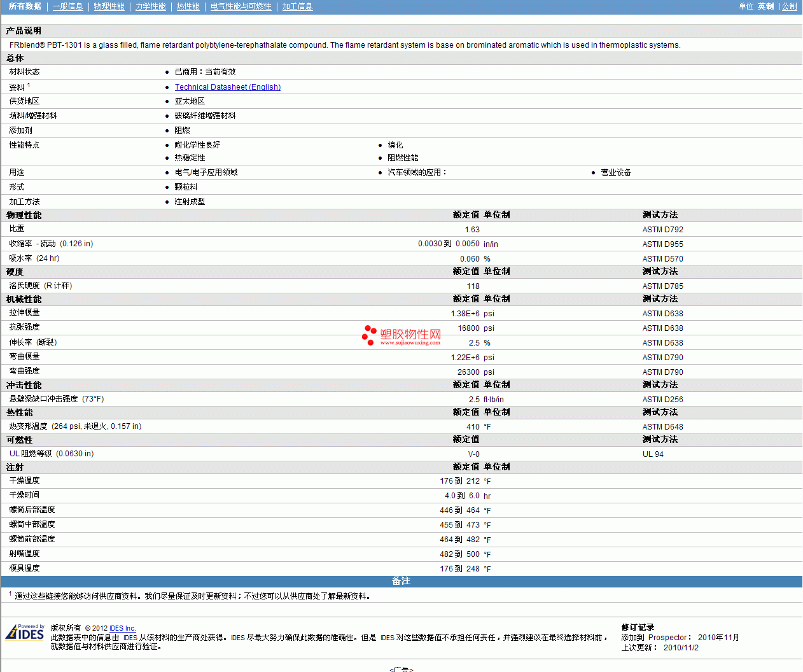Click the 备注 notes header bar
803x672 pixels.
point(401,581)
